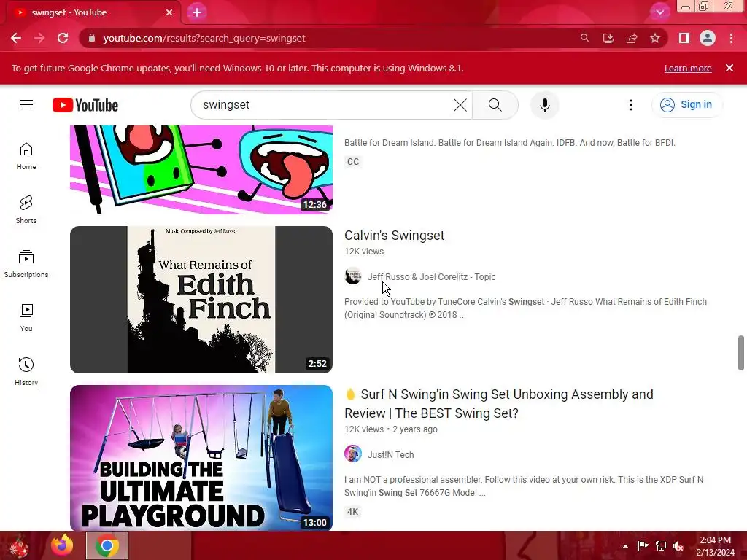Click the Just!N Tech channel avatar
Screen dimensions: 747x560
pyautogui.click(x=353, y=454)
